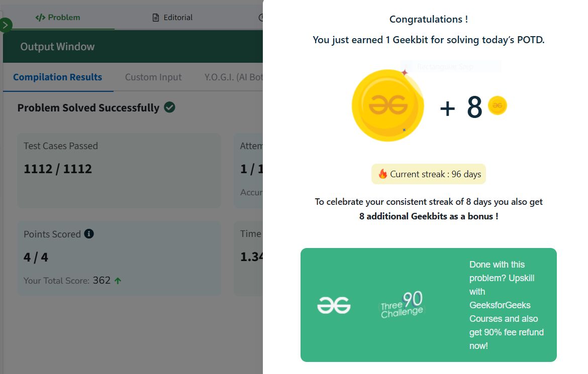Open the Custom Input tab
588x374 pixels.
pyautogui.click(x=153, y=77)
